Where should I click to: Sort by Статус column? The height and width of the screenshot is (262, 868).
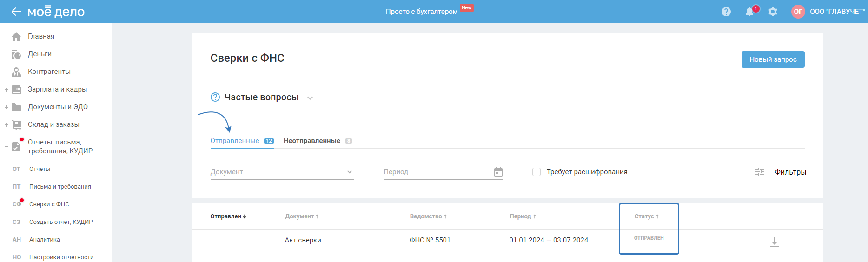tap(647, 216)
